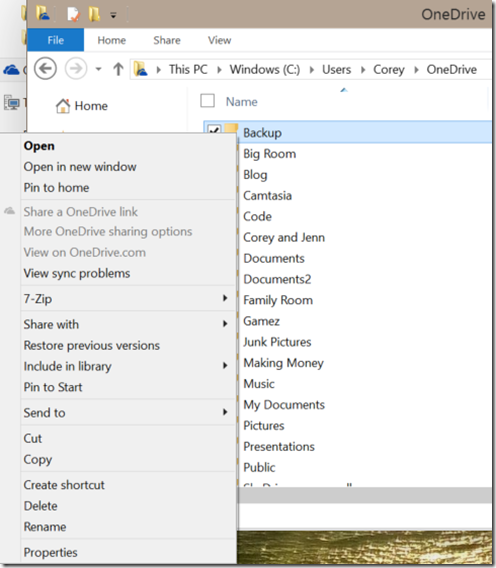Viewport: 496px width, 568px height.
Task: Click the Backup folder icon
Action: click(x=231, y=129)
